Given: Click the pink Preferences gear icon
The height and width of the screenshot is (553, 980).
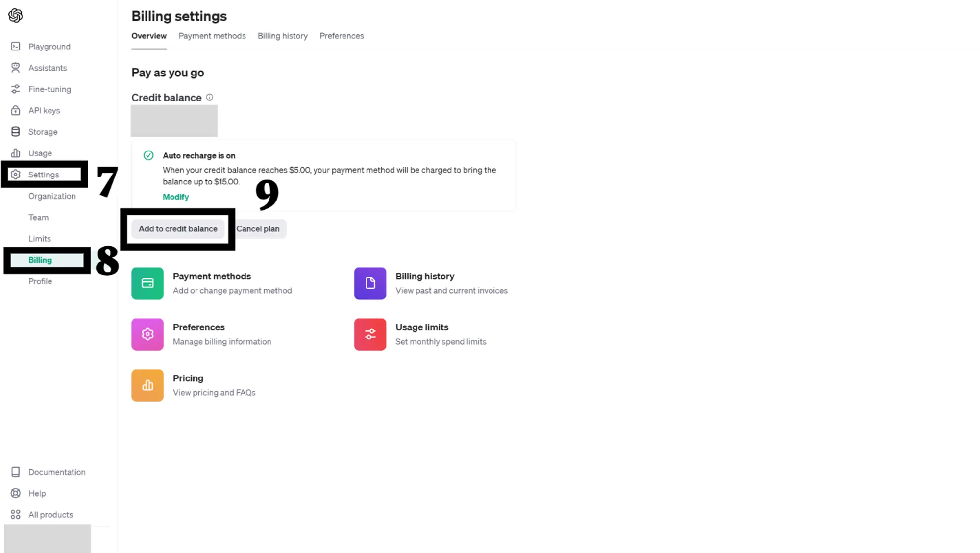Looking at the screenshot, I should point(147,334).
